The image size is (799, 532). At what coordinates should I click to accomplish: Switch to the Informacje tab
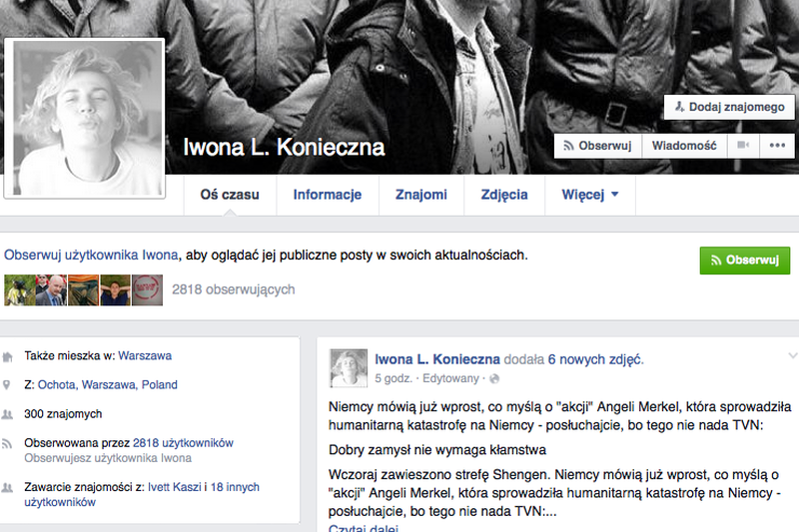(328, 195)
